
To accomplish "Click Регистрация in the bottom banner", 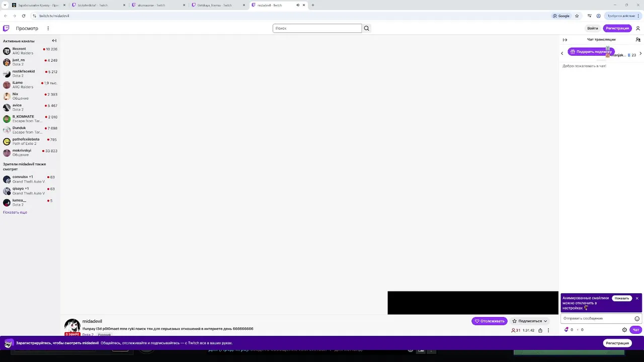I will click(x=617, y=343).
